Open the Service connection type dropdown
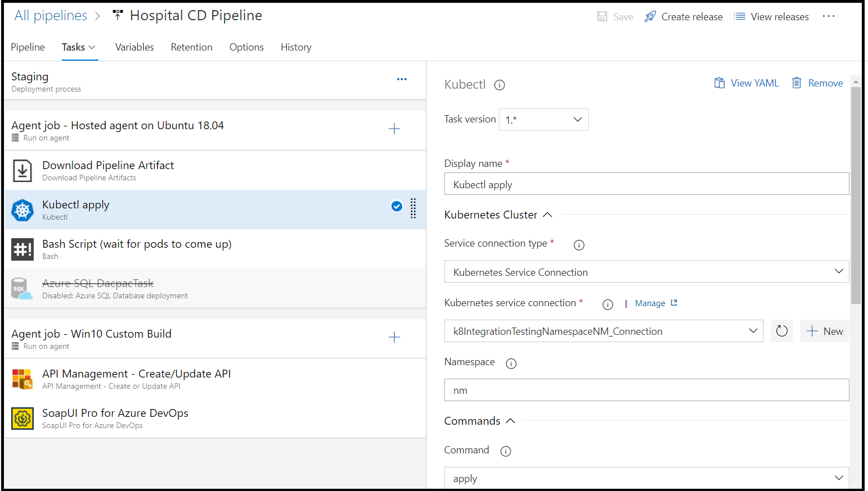868x491 pixels. pyautogui.click(x=646, y=272)
